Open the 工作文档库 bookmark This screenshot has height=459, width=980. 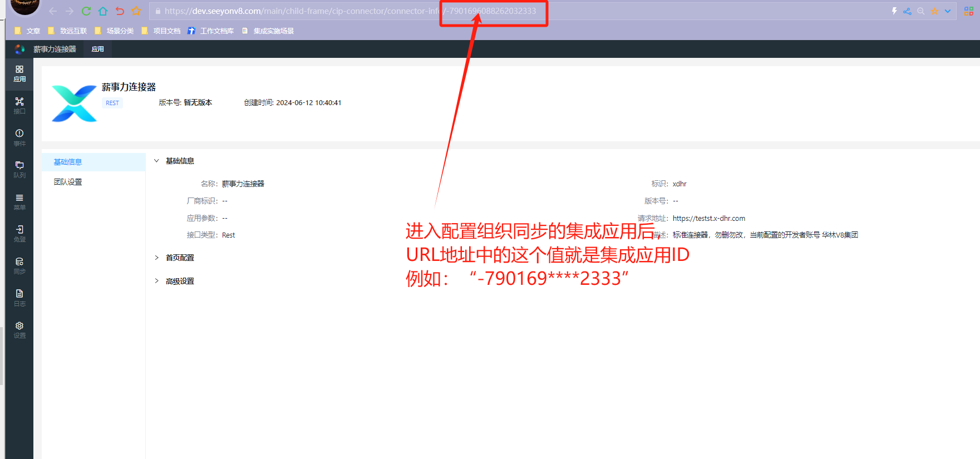click(x=211, y=31)
